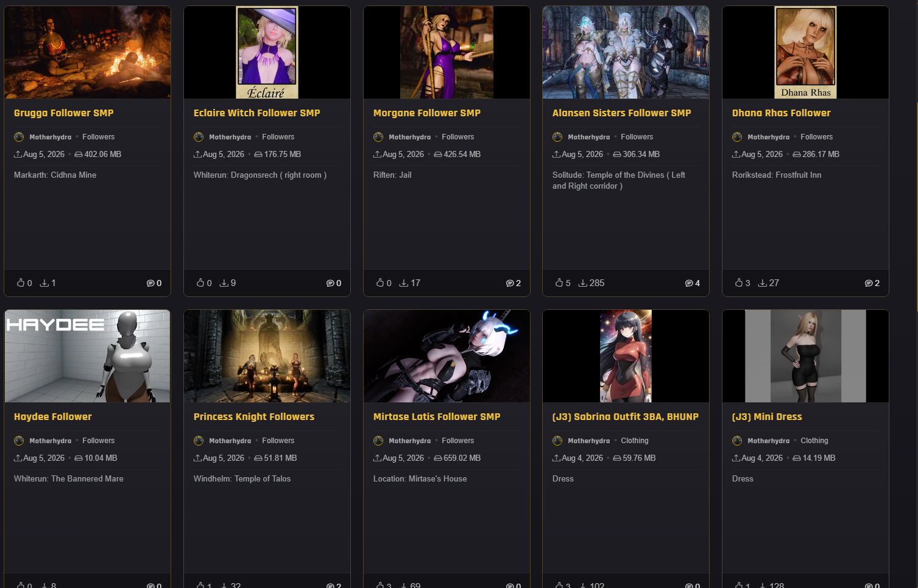Screen dimensions: 918x588
Task: Click the text "Riften: Jail"
Action: pos(392,175)
